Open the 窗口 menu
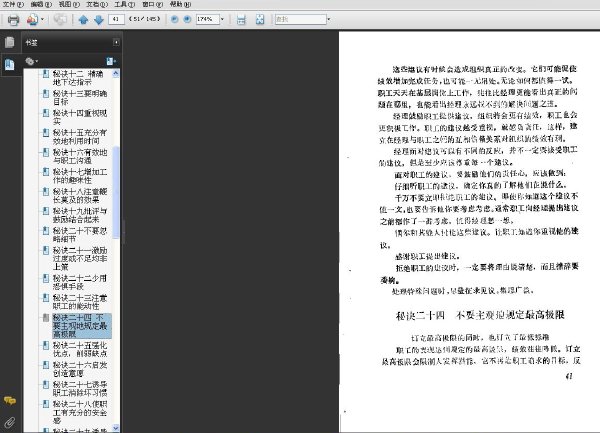This screenshot has width=600, height=433. 152,4
